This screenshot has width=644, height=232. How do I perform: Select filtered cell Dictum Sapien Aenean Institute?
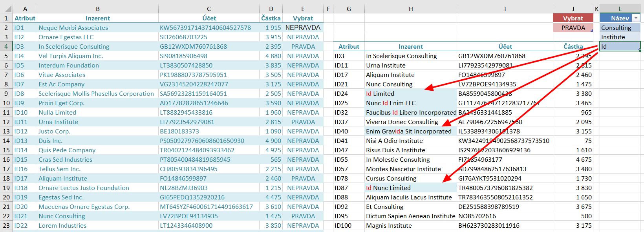point(411,216)
